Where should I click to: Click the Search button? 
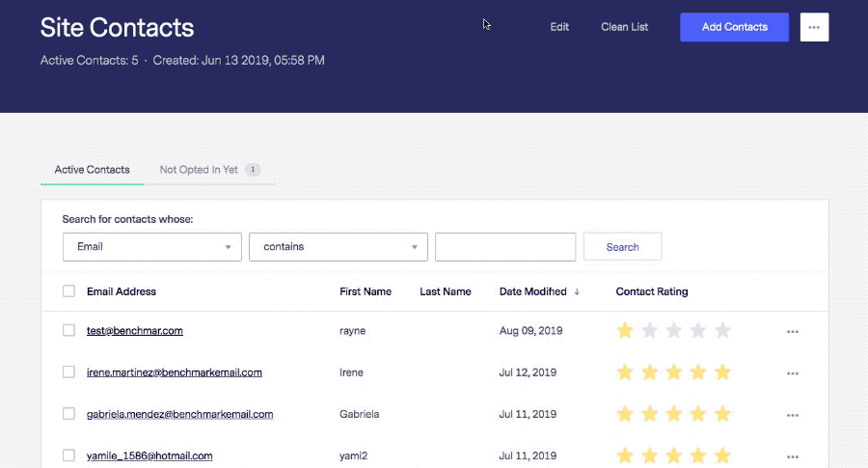(622, 247)
